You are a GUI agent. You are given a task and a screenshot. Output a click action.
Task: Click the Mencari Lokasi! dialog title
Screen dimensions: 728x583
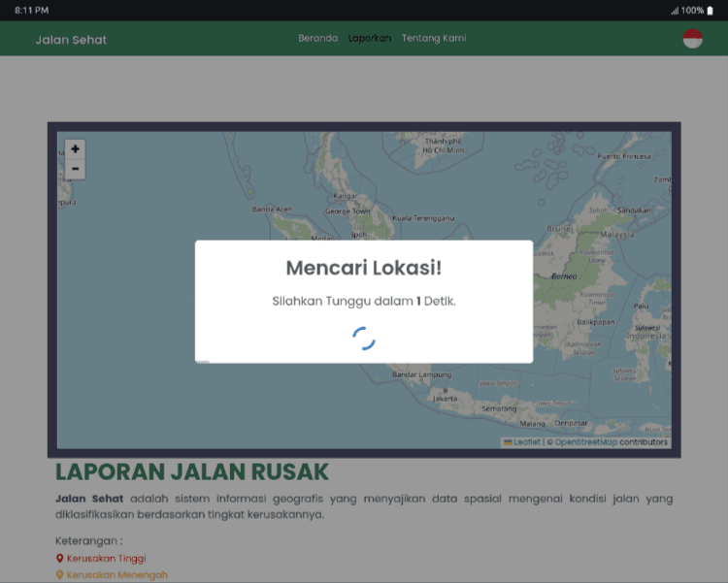tap(364, 268)
